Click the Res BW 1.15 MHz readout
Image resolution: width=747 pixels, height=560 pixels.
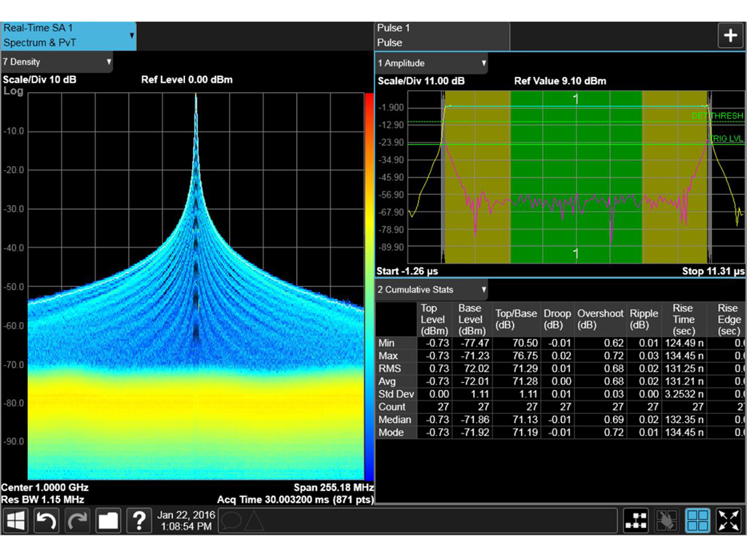click(43, 499)
